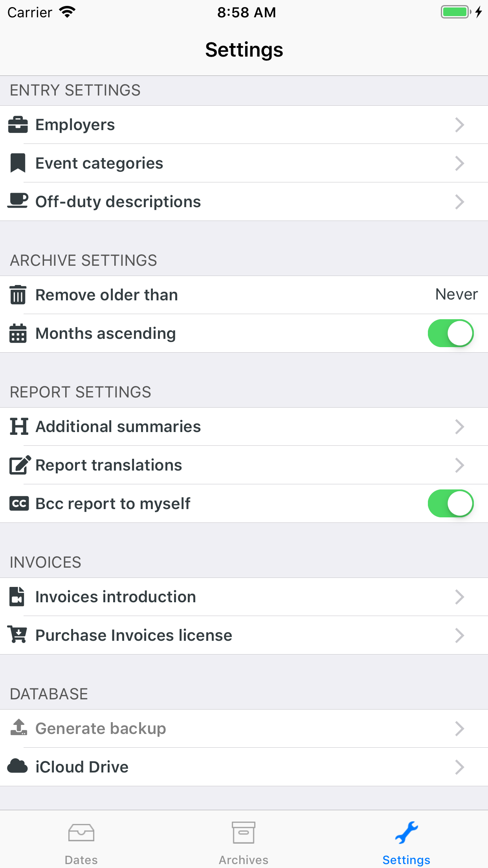This screenshot has height=868, width=488.
Task: Tap the Employers briefcase icon
Action: [x=18, y=125]
